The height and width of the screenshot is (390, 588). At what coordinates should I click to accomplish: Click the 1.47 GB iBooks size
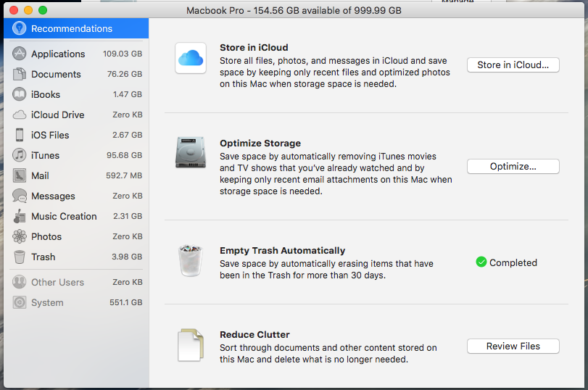point(128,94)
